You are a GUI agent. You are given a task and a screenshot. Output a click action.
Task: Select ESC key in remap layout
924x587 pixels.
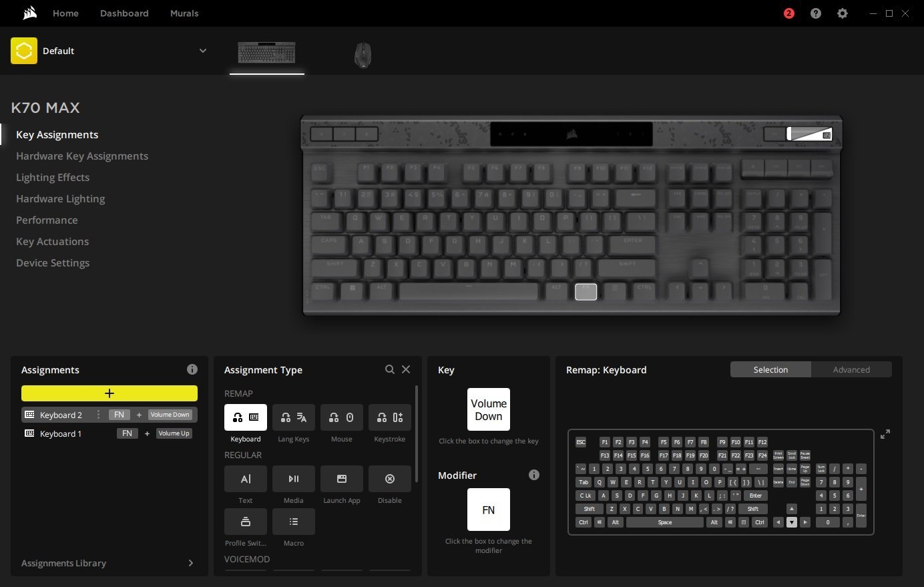tap(581, 442)
